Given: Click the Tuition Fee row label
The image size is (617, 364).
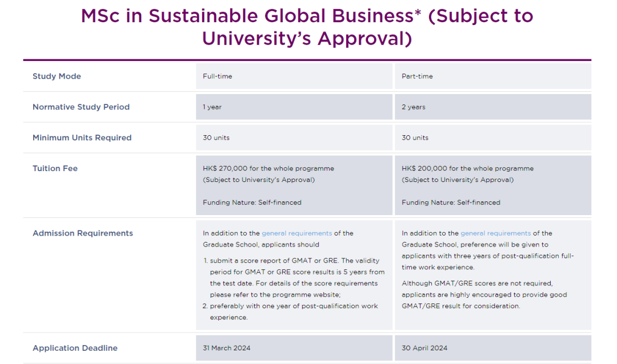Looking at the screenshot, I should click(55, 169).
